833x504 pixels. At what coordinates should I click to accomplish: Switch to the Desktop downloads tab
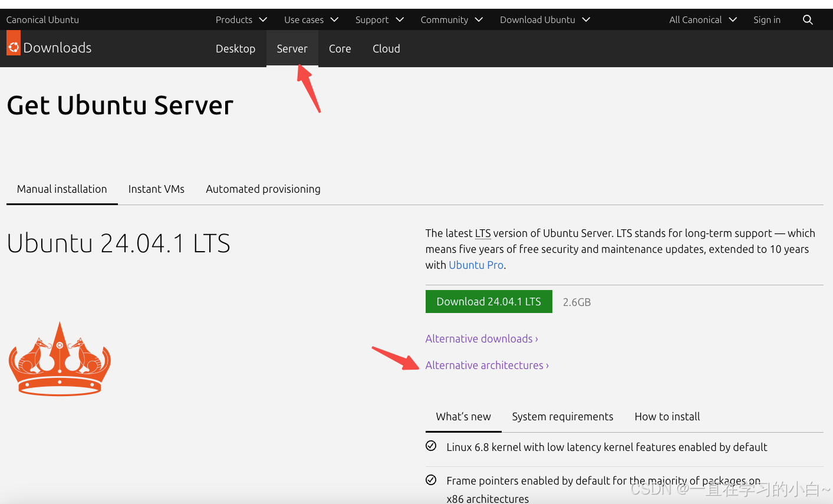[x=235, y=48]
